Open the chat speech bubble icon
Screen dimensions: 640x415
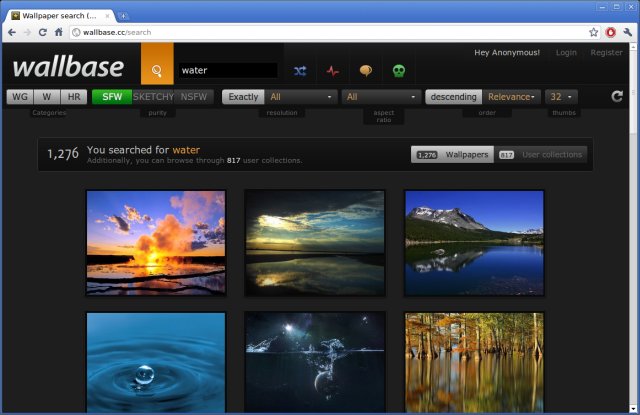(366, 71)
